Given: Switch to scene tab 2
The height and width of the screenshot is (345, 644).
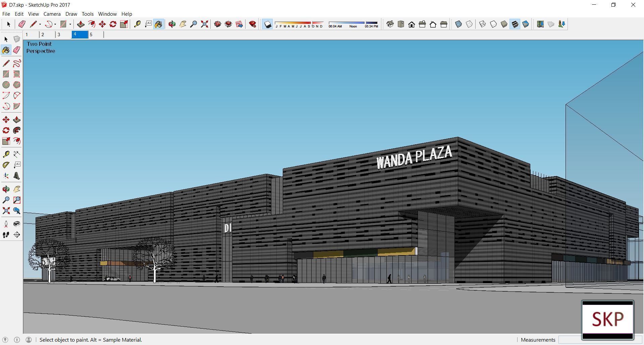Looking at the screenshot, I should point(47,34).
